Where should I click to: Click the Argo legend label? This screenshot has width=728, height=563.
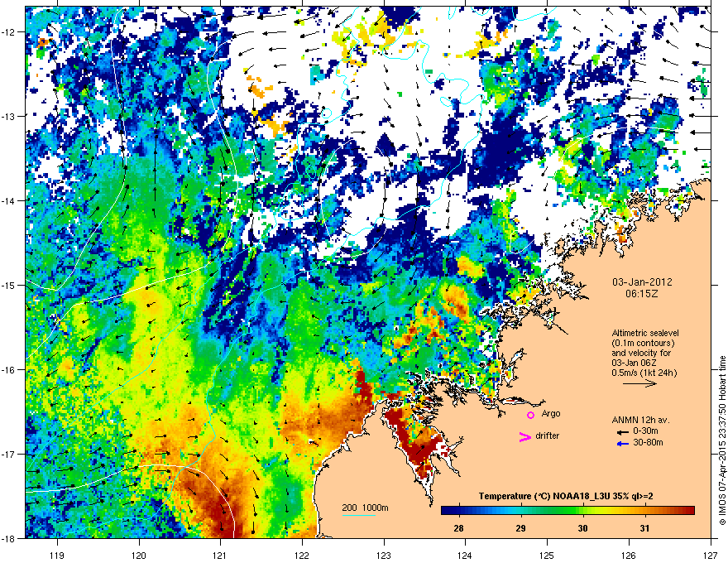551,414
